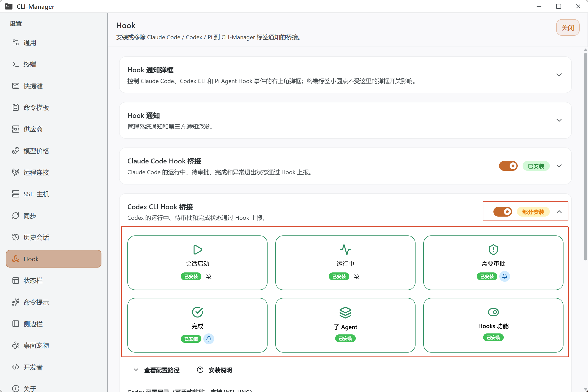Go to the 同步 settings page
Viewport: 588px width, 392px height.
pyautogui.click(x=53, y=216)
